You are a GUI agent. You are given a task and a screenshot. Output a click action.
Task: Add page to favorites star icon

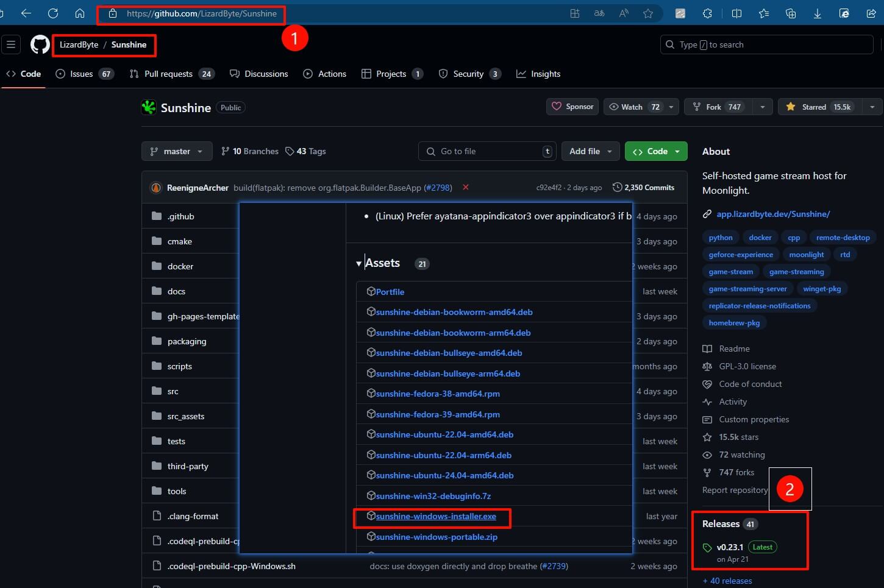coord(648,13)
